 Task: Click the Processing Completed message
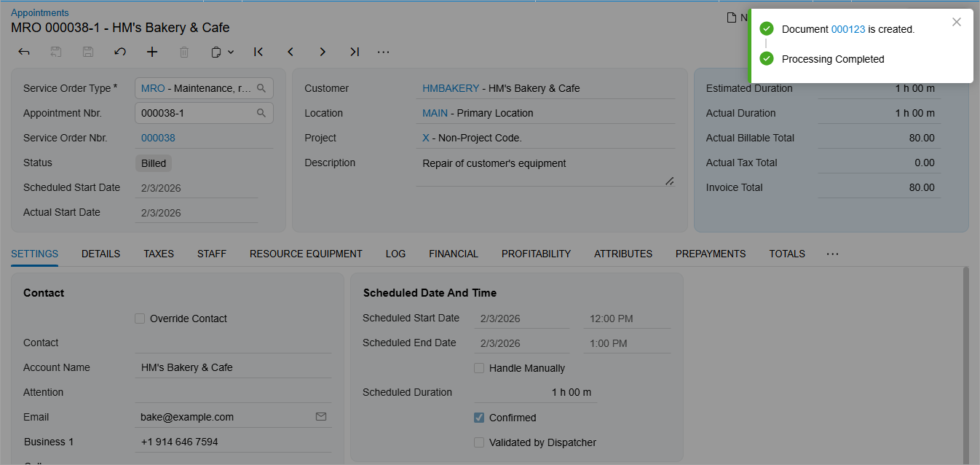[x=833, y=59]
